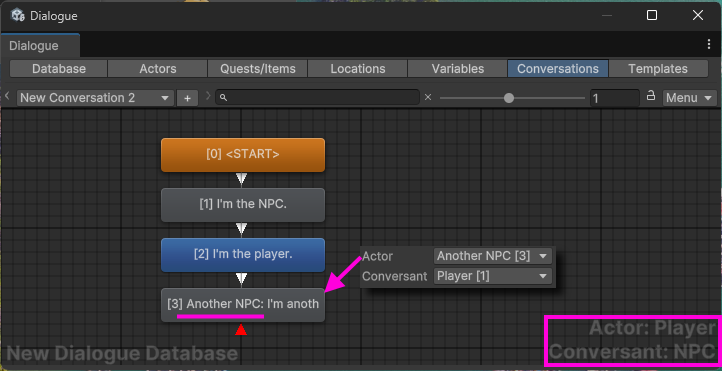Viewport: 722px width, 371px height.
Task: Select the START node
Action: 243,155
